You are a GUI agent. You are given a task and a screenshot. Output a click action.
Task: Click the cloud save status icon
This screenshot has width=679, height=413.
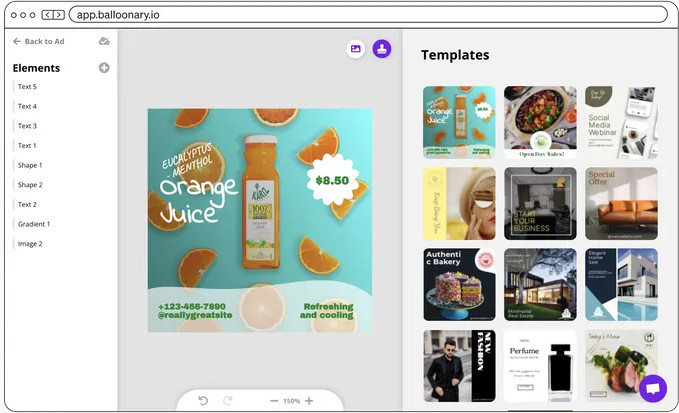tap(104, 41)
